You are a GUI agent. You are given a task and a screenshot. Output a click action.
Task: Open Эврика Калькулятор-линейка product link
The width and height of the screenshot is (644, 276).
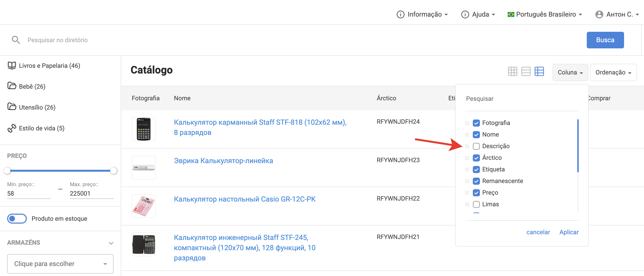tap(223, 161)
